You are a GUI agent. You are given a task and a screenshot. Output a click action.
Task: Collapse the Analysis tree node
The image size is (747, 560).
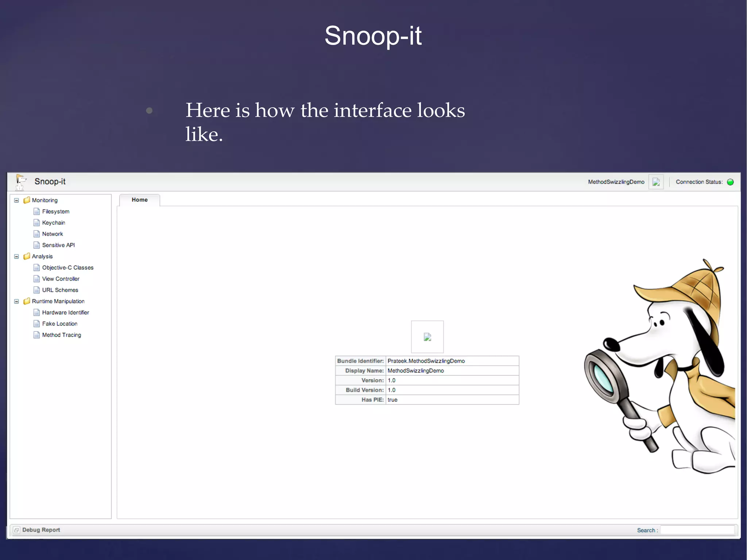point(16,256)
